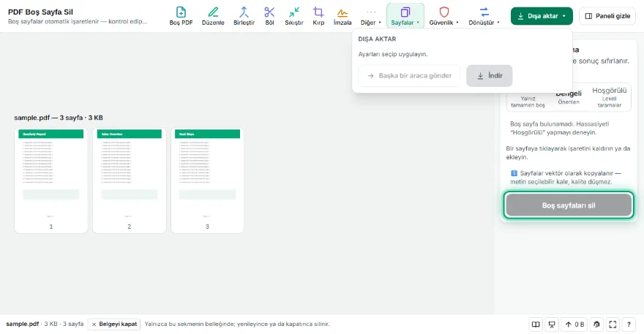Screen dimensions: 644x334
Task: Expand the Dönüştür convert menu
Action: (x=484, y=16)
